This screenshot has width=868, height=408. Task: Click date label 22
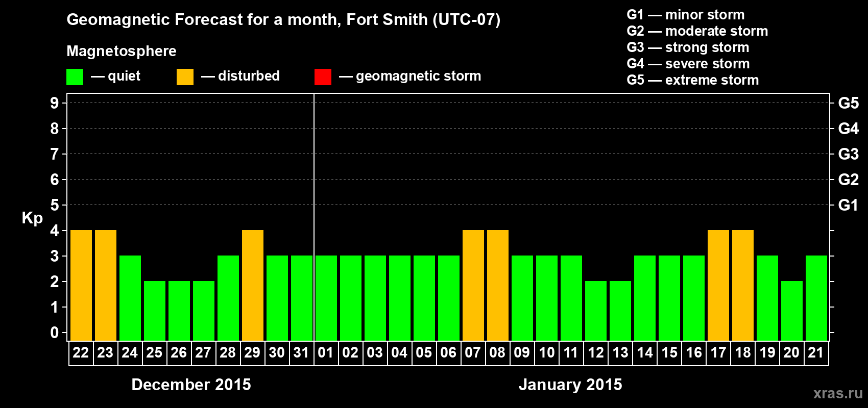(81, 352)
